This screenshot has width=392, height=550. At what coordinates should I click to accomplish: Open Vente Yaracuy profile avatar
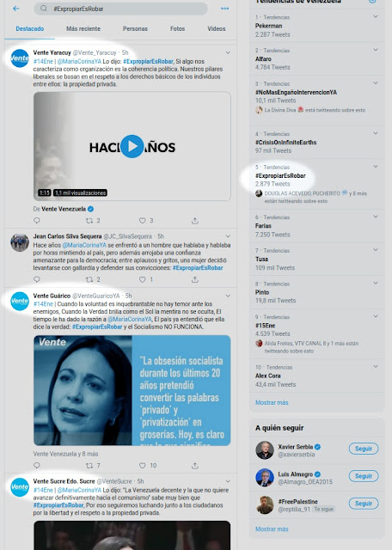click(x=20, y=58)
